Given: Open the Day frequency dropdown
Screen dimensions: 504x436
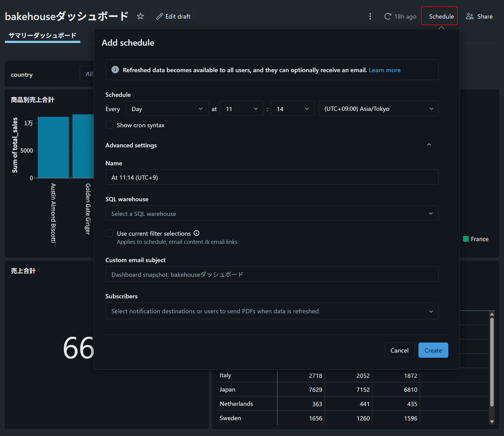Looking at the screenshot, I should [x=167, y=109].
